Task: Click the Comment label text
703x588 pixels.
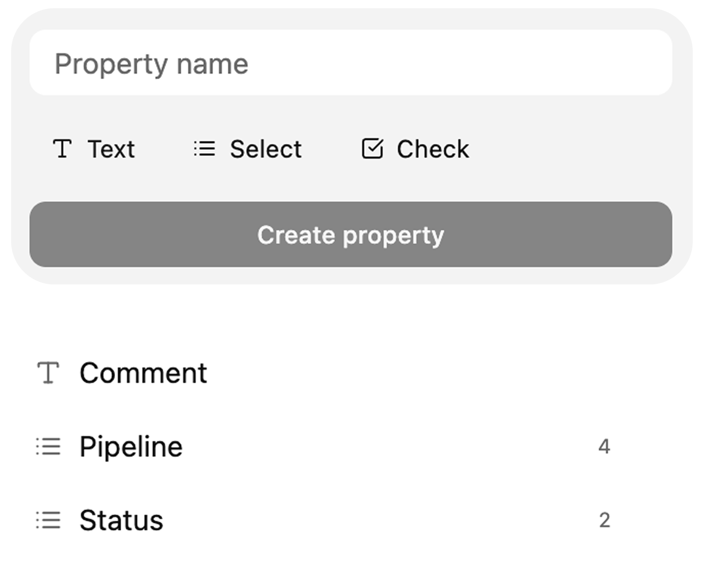Action: (143, 373)
